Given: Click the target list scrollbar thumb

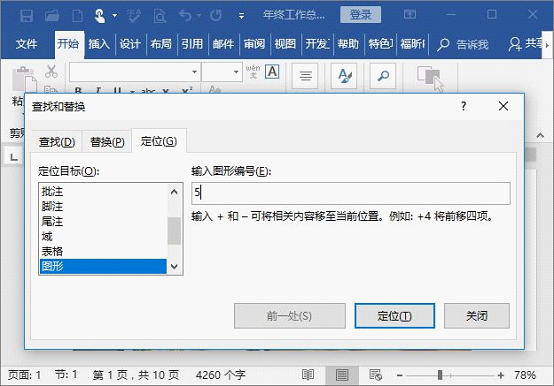Looking at the screenshot, I should coord(174,231).
